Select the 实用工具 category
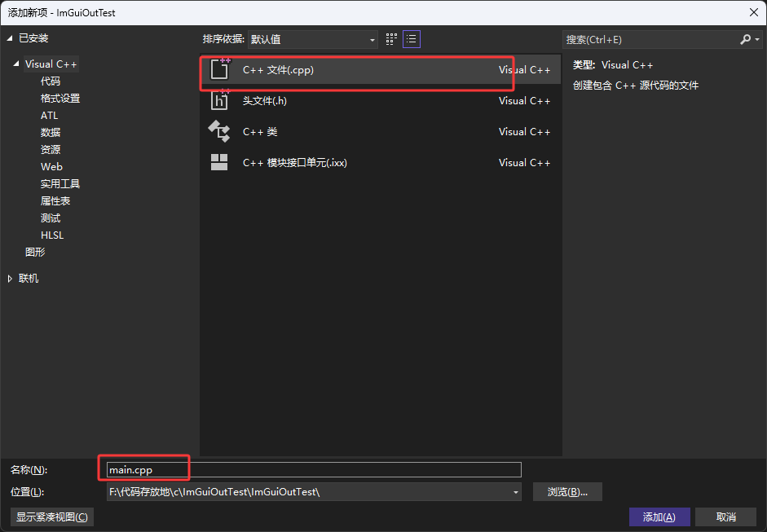The width and height of the screenshot is (767, 532). click(x=60, y=184)
